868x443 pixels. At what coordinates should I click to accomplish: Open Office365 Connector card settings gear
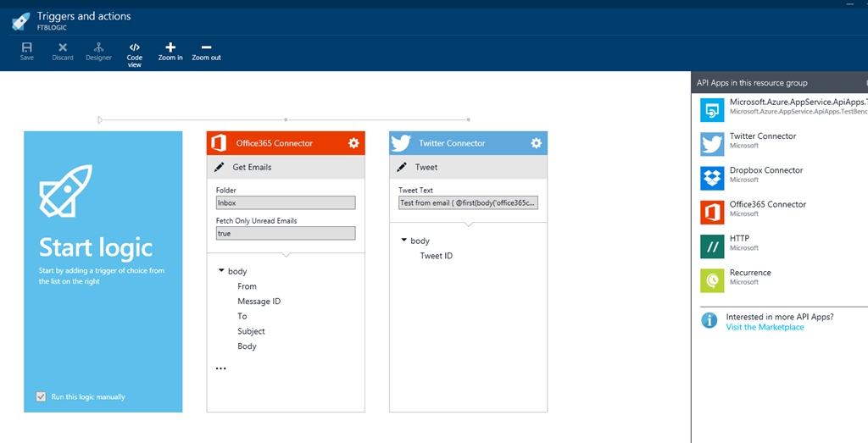click(353, 143)
